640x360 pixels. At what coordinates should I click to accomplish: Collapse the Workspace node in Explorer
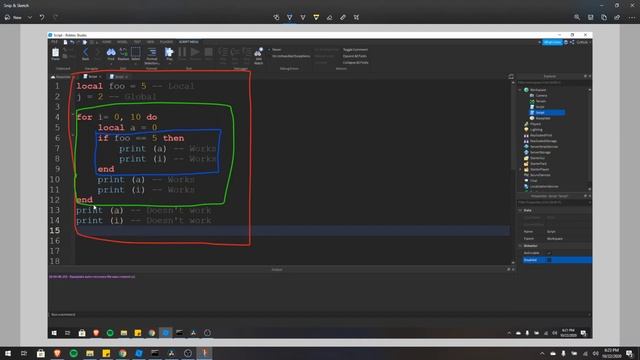click(520, 90)
